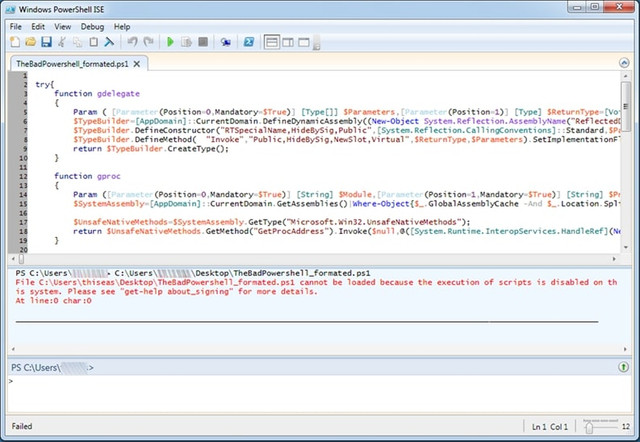Toggle Show Script Pane Right layout
This screenshot has width=640, height=442.
[290, 42]
